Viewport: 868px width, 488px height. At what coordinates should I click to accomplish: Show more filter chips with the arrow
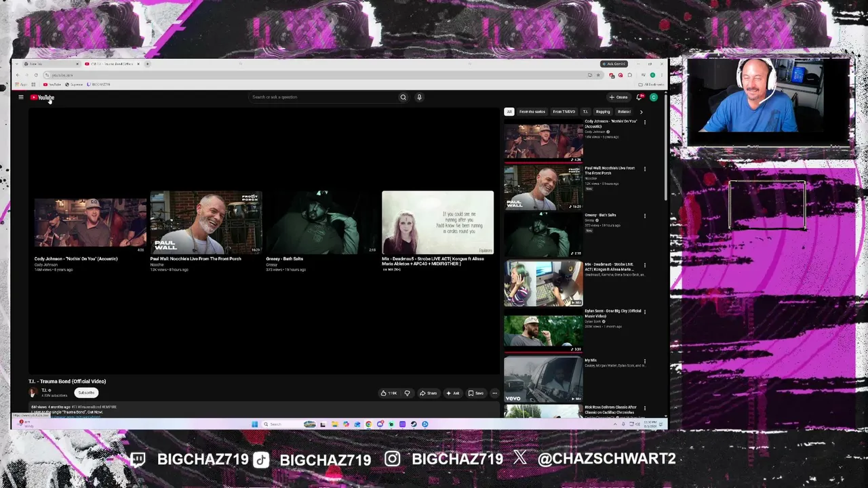(x=641, y=112)
